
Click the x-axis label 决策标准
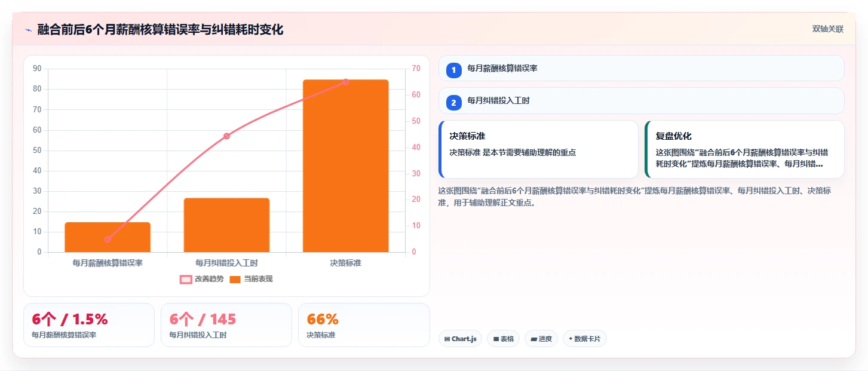pyautogui.click(x=345, y=263)
